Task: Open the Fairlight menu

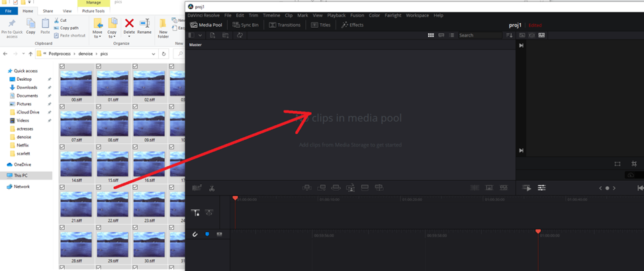Action: (393, 15)
